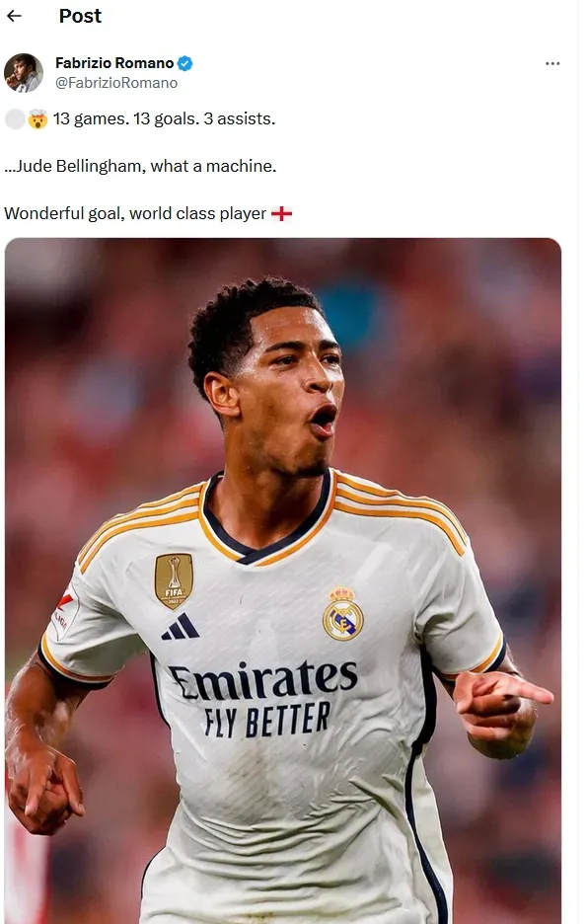Click the La Liga sleeve patch in the photo
The height and width of the screenshot is (924, 587).
pyautogui.click(x=65, y=614)
